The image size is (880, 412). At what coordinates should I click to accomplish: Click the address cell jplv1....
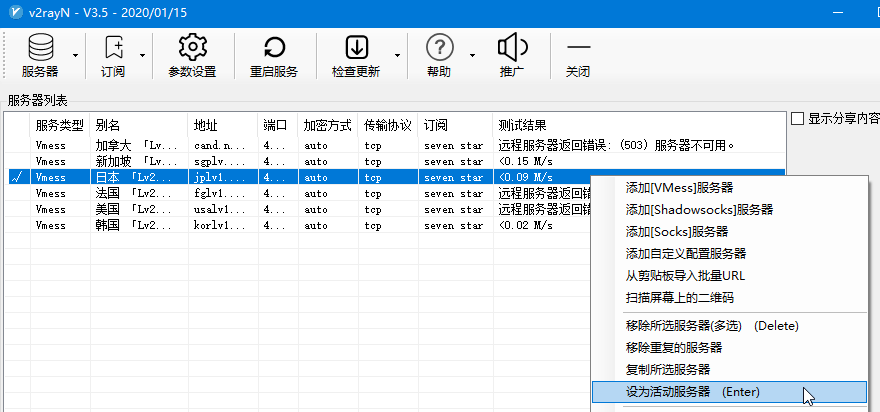click(x=219, y=177)
